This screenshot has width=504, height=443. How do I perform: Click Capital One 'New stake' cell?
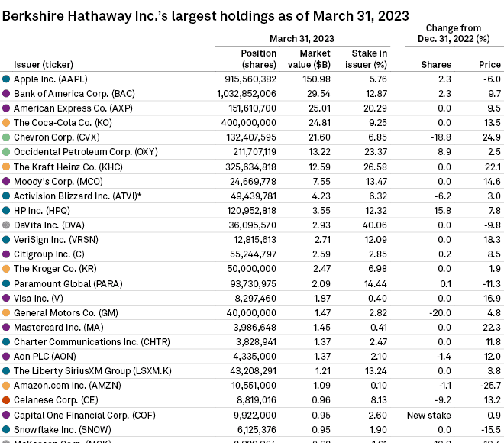[429, 416]
